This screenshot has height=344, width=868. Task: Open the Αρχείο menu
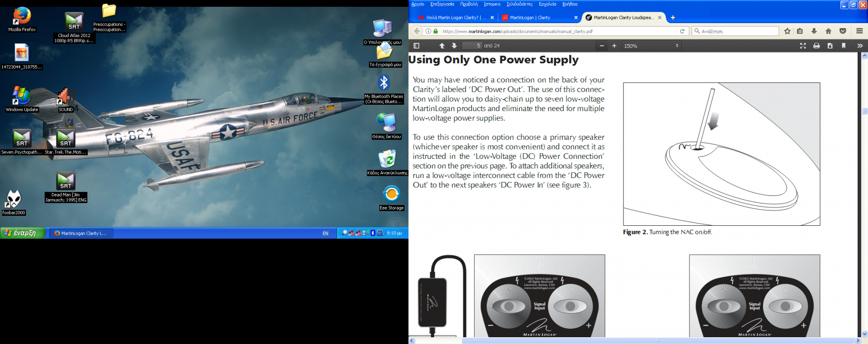(x=418, y=4)
